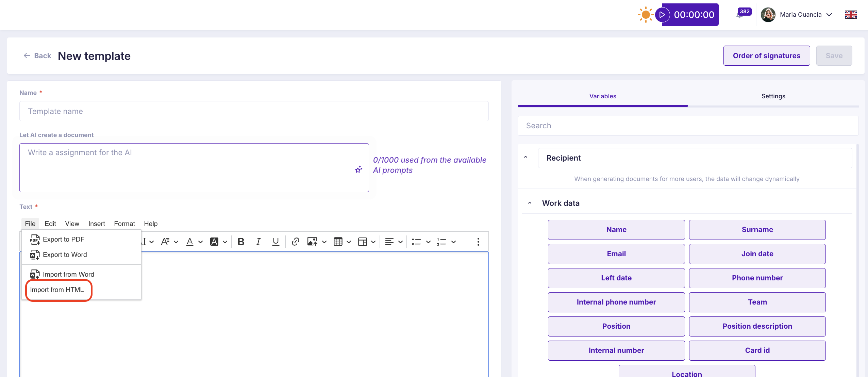Image resolution: width=868 pixels, height=377 pixels.
Task: Start the timer with play button
Action: [662, 15]
